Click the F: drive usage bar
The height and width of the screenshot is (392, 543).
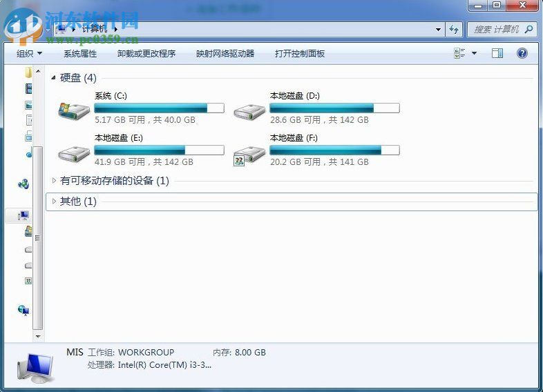[334, 150]
